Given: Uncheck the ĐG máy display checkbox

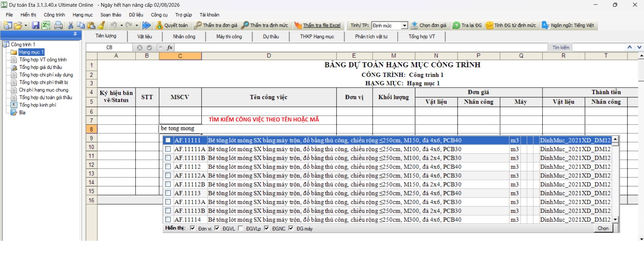Looking at the screenshot, I should coord(291,228).
